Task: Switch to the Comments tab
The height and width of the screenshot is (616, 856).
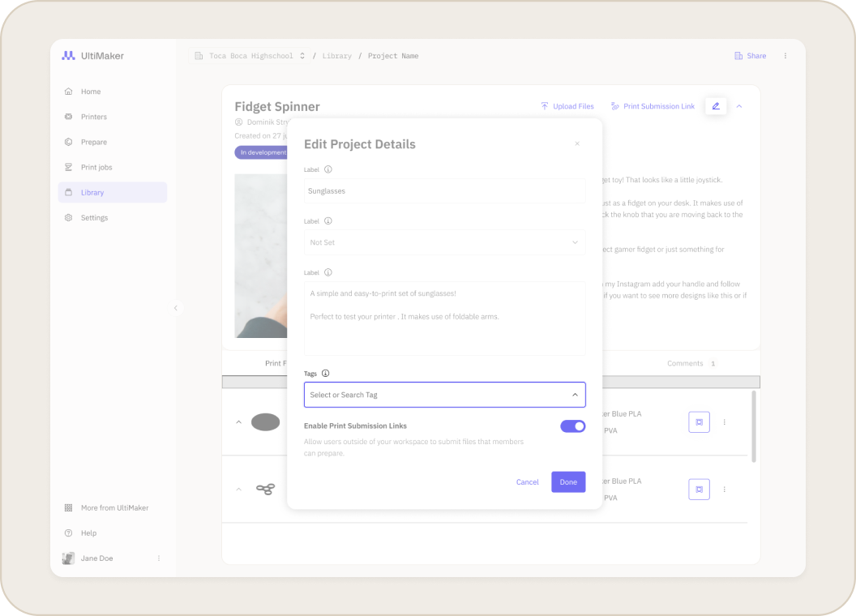Action: [691, 364]
